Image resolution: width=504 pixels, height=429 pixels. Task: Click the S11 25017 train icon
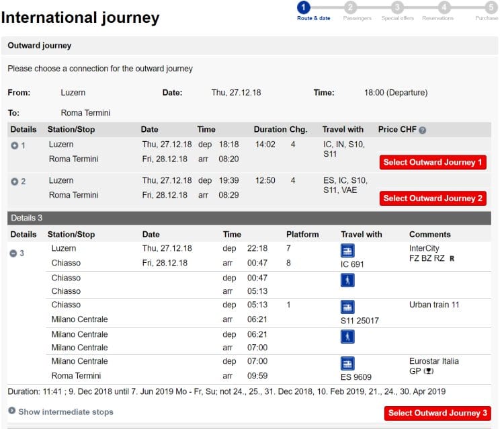tap(348, 307)
